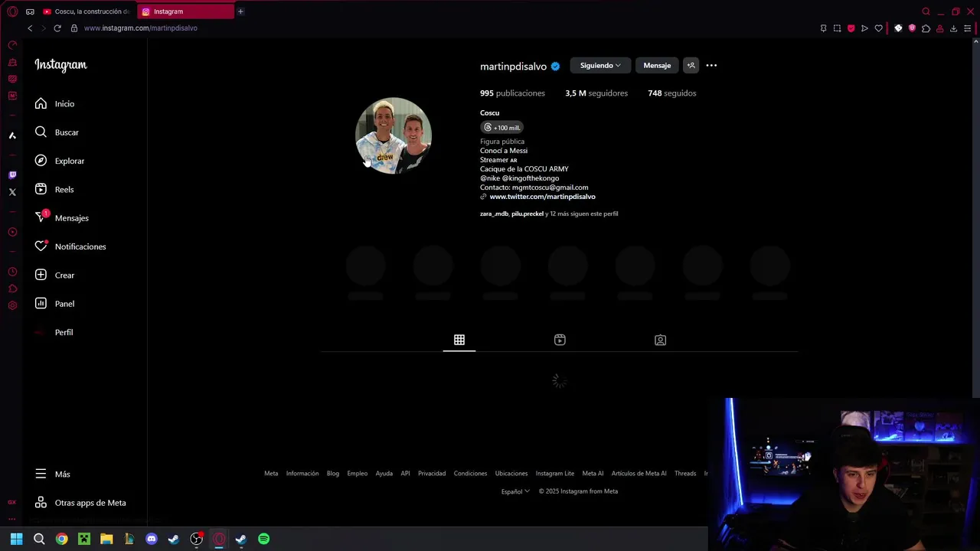Click the send-flow arrow icon

pyautogui.click(x=864, y=28)
